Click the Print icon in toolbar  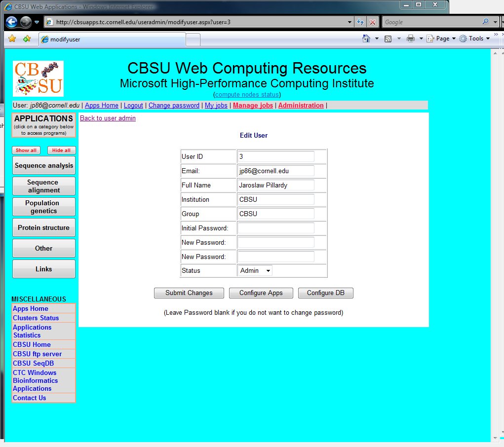(x=410, y=38)
